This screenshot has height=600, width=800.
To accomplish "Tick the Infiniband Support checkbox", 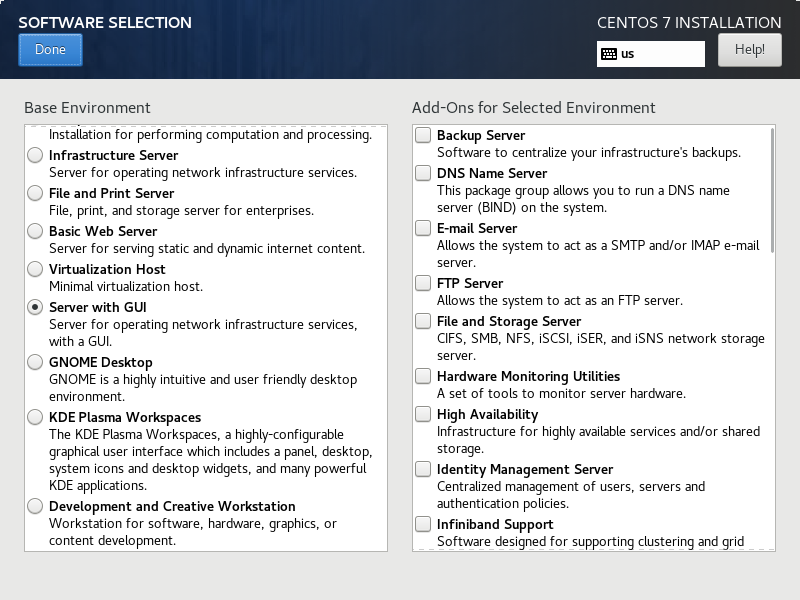I will coord(423,524).
